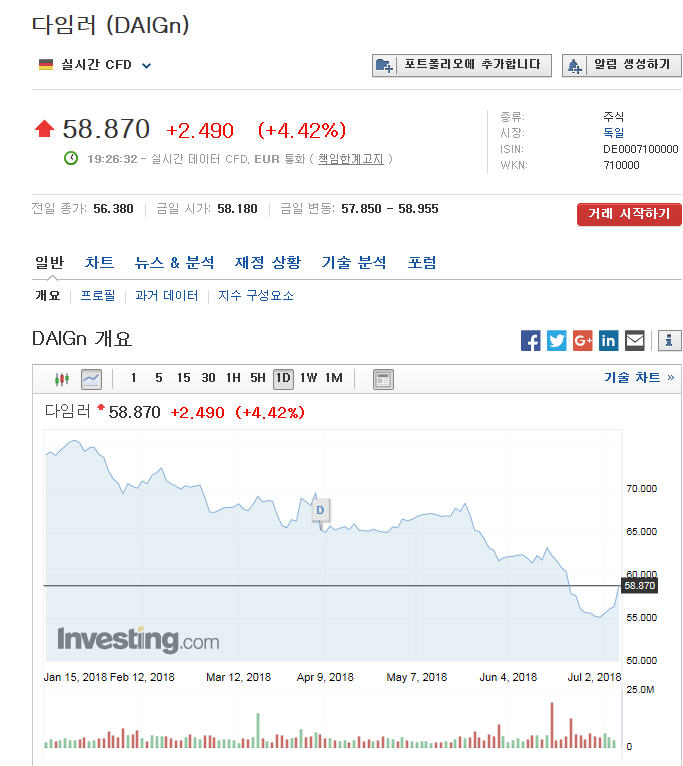Switch chart to candlestick view
Screen dimensions: 683x766
coord(63,379)
